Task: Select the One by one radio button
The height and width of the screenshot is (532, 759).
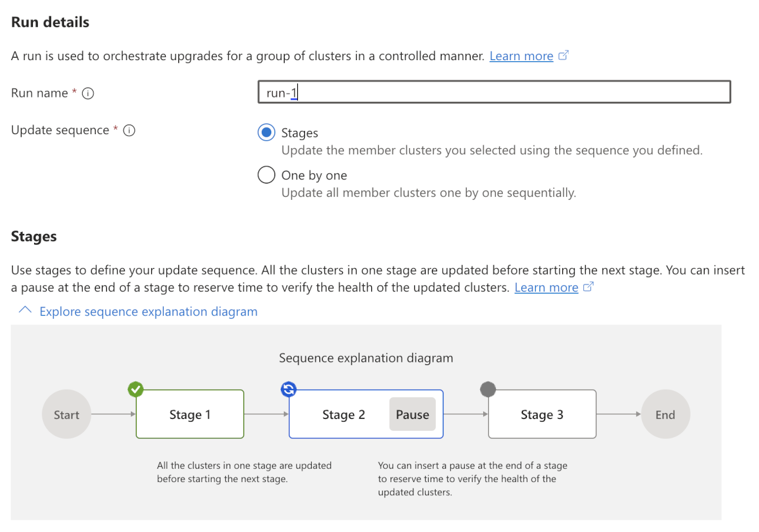Action: (x=266, y=175)
